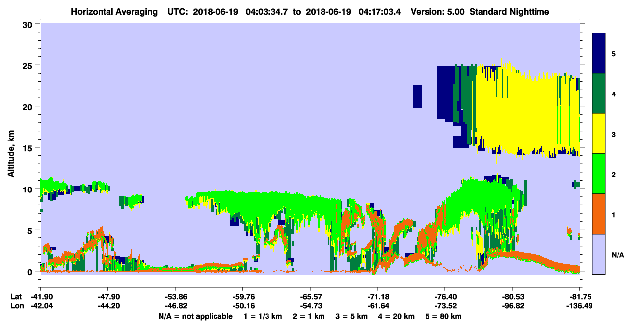Click the 'Lat' row label
Viewport: 644px width, 330px height.
click(16, 297)
